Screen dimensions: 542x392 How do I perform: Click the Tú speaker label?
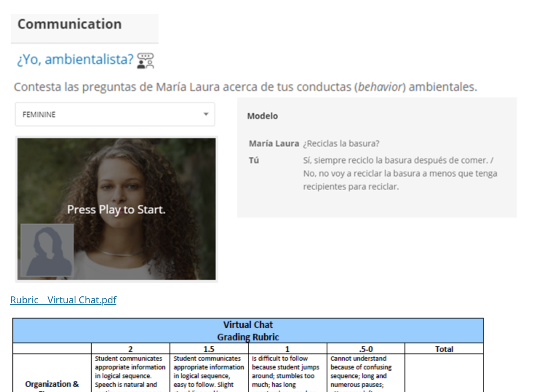click(254, 160)
